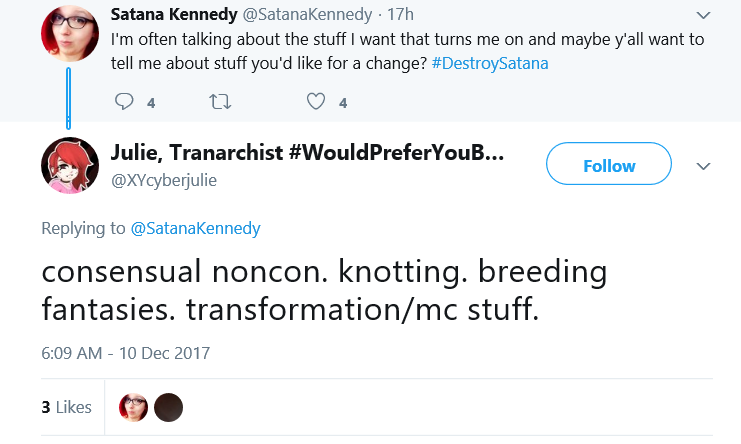741x444 pixels.
Task: Open Julie, Tranarchist display name
Action: (x=308, y=153)
